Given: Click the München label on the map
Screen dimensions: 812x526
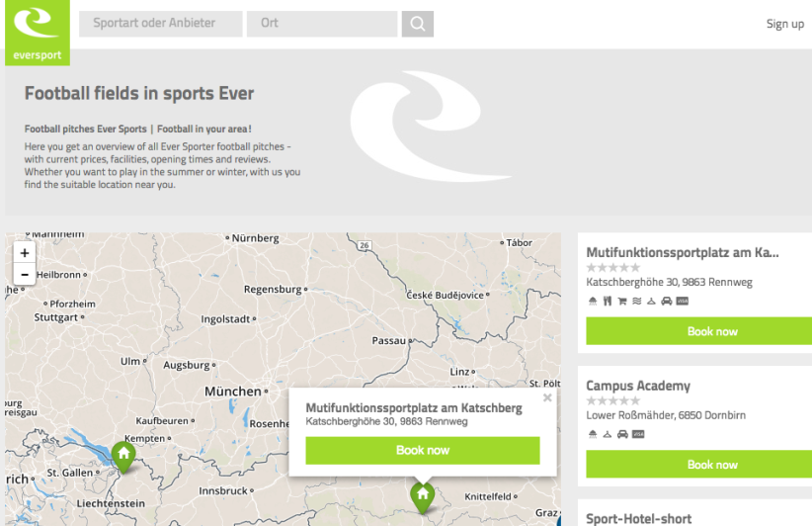Looking at the screenshot, I should coord(232,392).
